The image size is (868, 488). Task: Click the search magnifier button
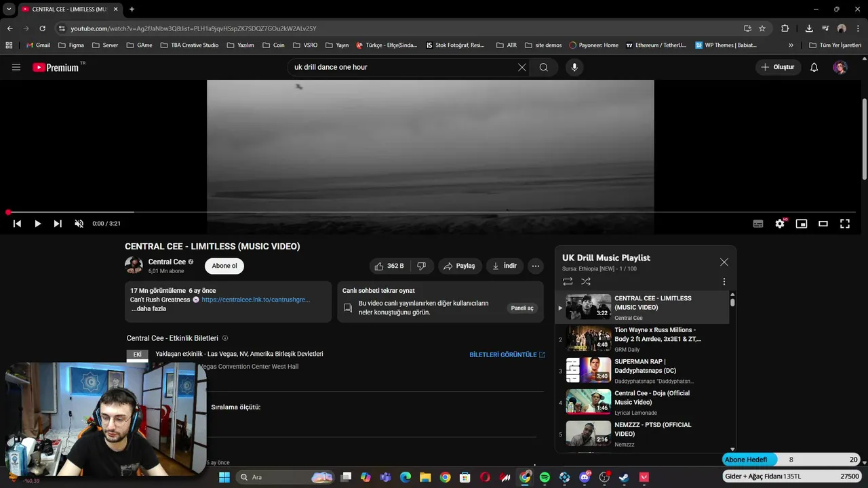point(544,67)
